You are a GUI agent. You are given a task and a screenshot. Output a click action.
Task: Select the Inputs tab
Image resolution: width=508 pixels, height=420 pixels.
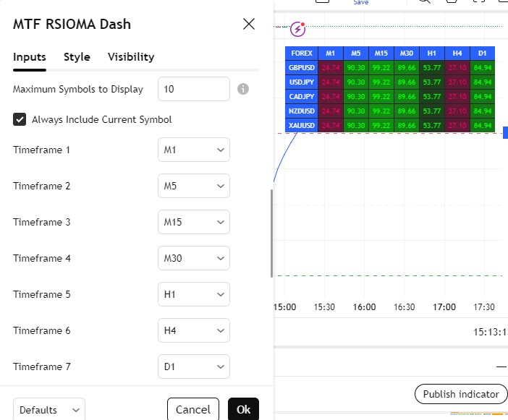pos(30,57)
